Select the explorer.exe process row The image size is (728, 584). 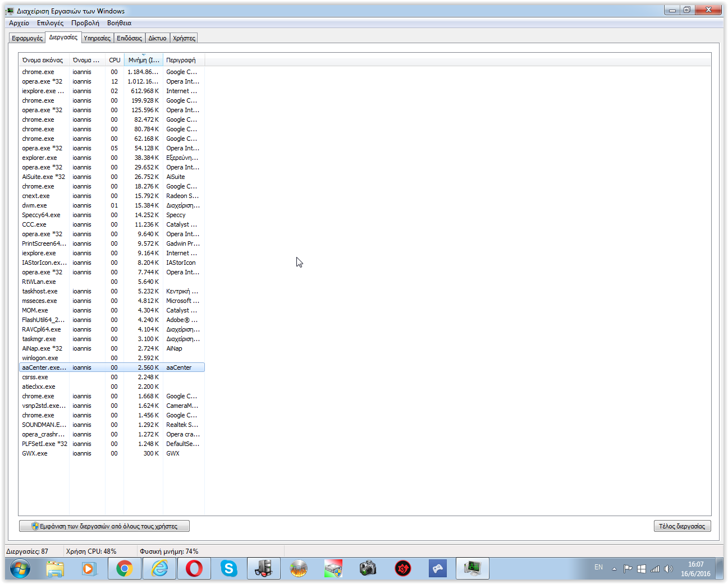[x=112, y=158]
